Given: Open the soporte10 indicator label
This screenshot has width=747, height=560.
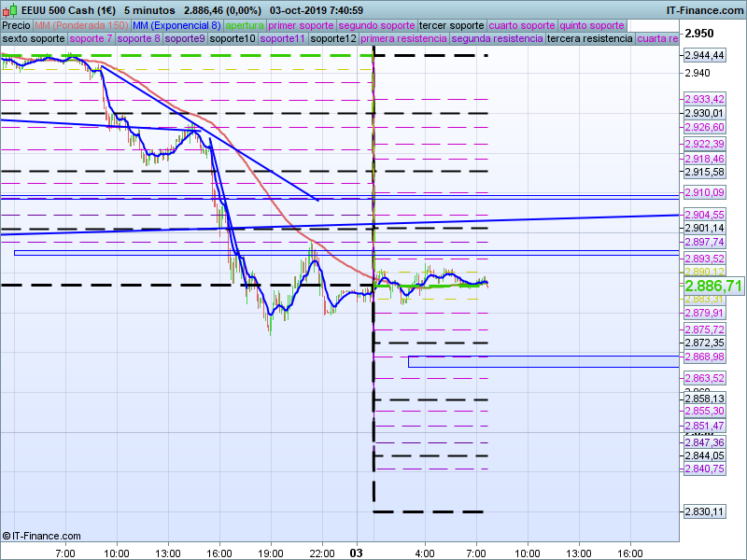Looking at the screenshot, I should click(x=233, y=39).
